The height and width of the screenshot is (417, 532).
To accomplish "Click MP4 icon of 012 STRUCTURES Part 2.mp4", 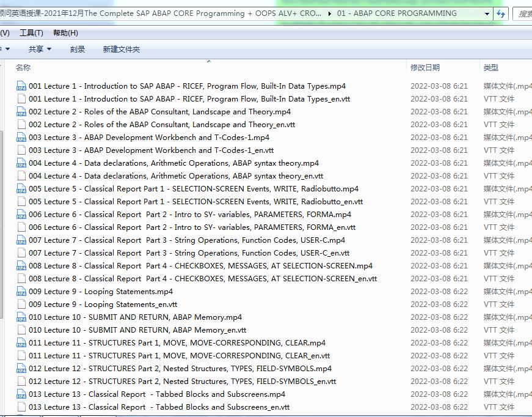I will pos(21,369).
